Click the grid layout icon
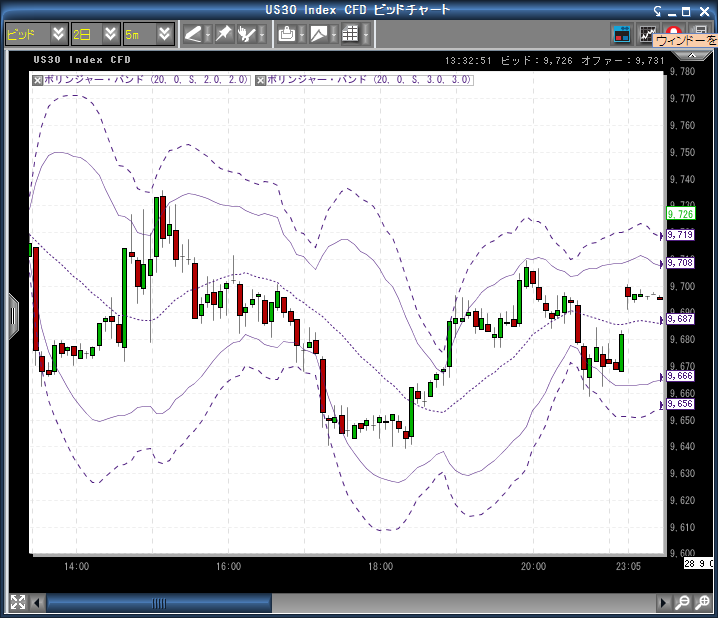Image resolution: width=718 pixels, height=618 pixels. [x=349, y=34]
